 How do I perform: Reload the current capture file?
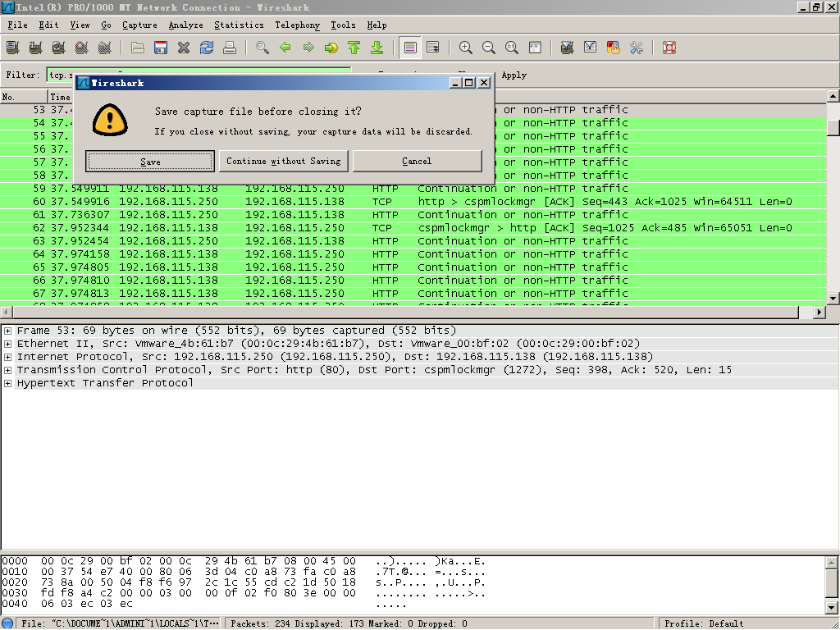(x=207, y=48)
